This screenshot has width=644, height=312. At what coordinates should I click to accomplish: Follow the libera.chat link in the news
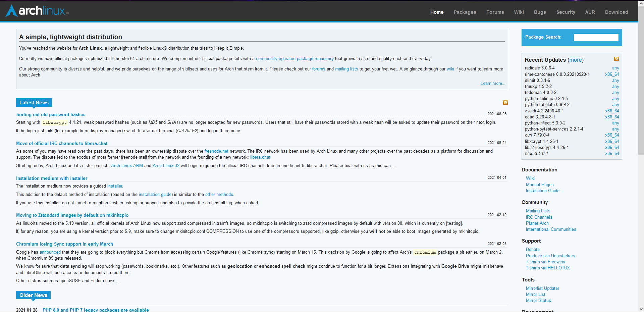point(260,157)
